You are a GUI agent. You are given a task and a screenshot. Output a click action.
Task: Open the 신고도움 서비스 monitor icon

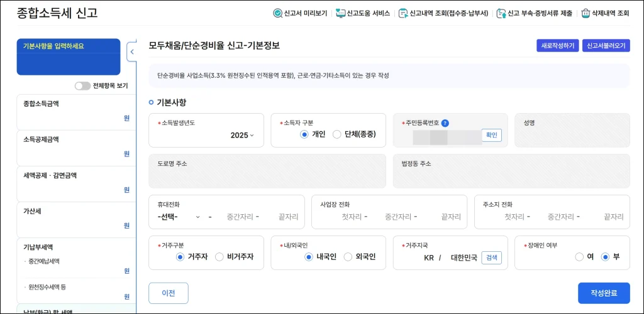(x=340, y=13)
